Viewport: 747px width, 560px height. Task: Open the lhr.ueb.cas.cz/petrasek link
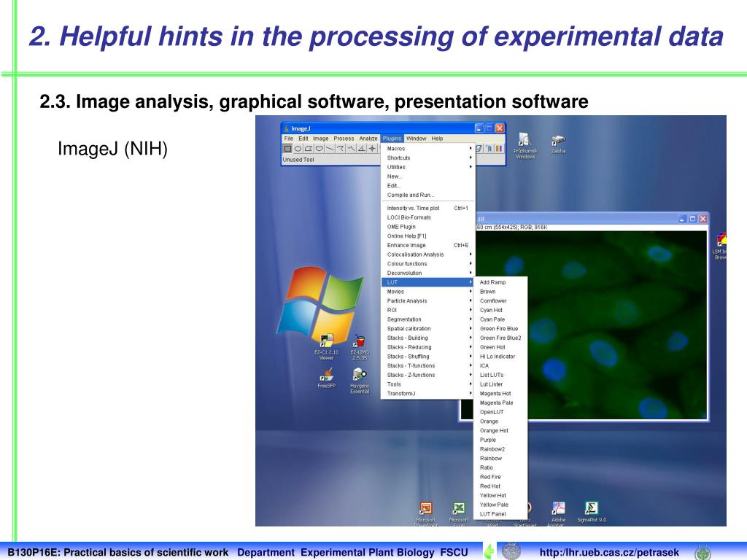click(x=609, y=553)
